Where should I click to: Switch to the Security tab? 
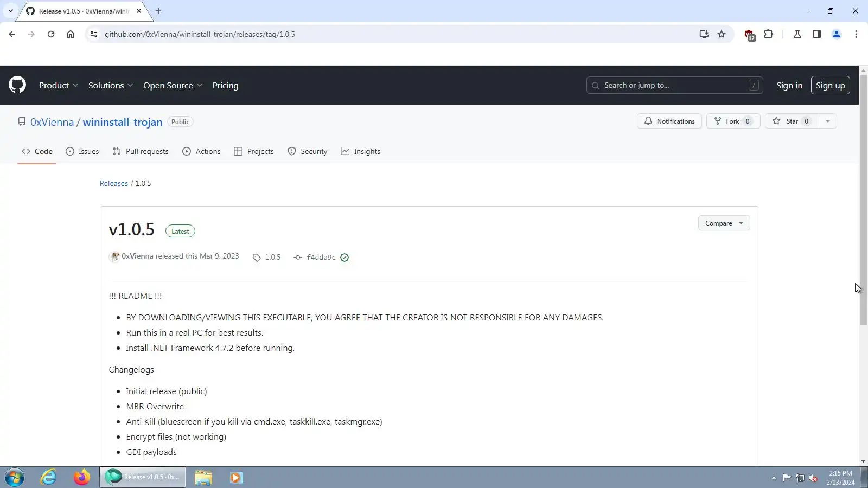click(x=307, y=151)
